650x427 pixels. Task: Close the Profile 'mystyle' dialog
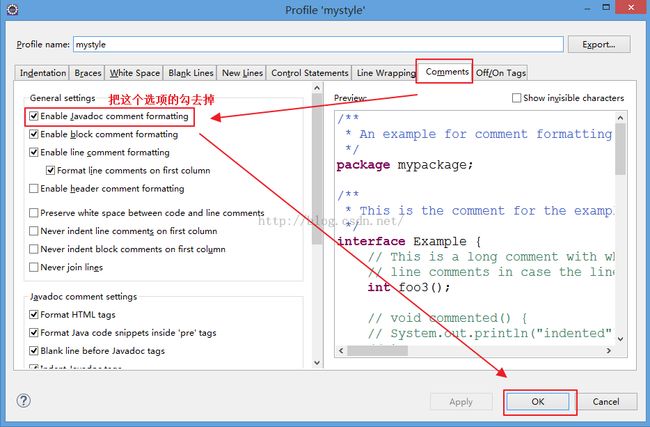pyautogui.click(x=631, y=7)
